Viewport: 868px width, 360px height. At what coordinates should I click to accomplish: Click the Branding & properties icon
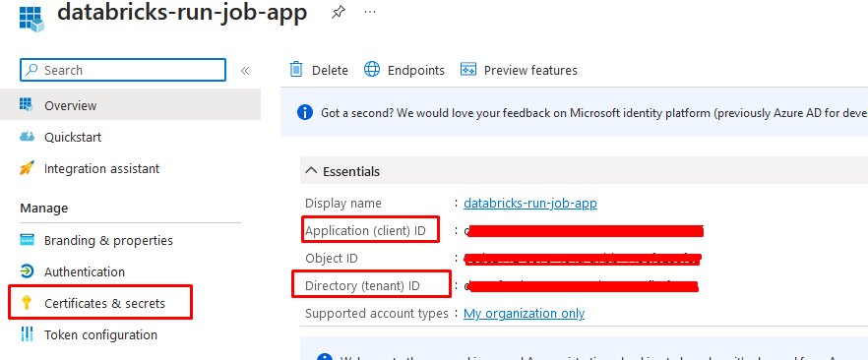(x=27, y=240)
